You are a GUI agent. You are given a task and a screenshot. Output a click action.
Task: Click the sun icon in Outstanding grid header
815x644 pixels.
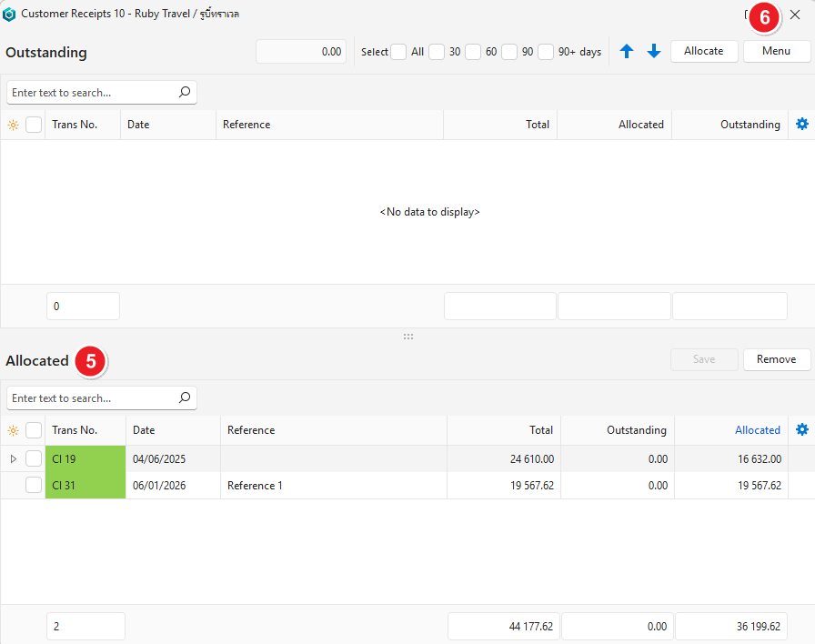tap(13, 126)
